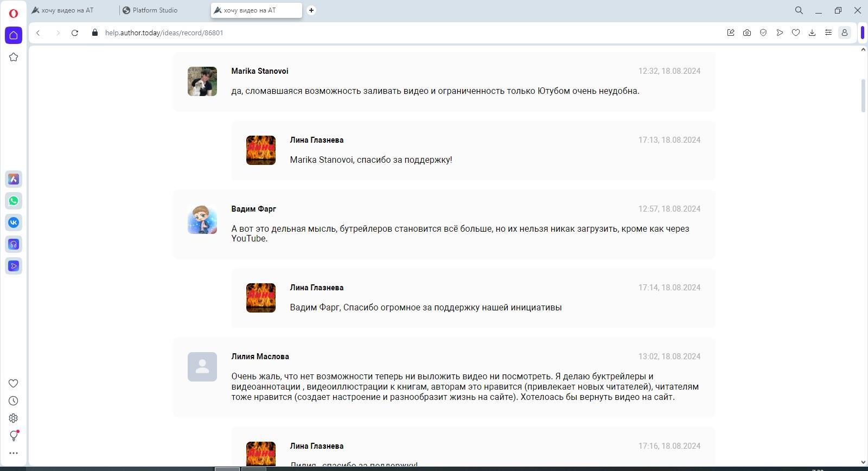868x471 pixels.
Task: Expand sidebar three-dots more options
Action: click(x=14, y=453)
